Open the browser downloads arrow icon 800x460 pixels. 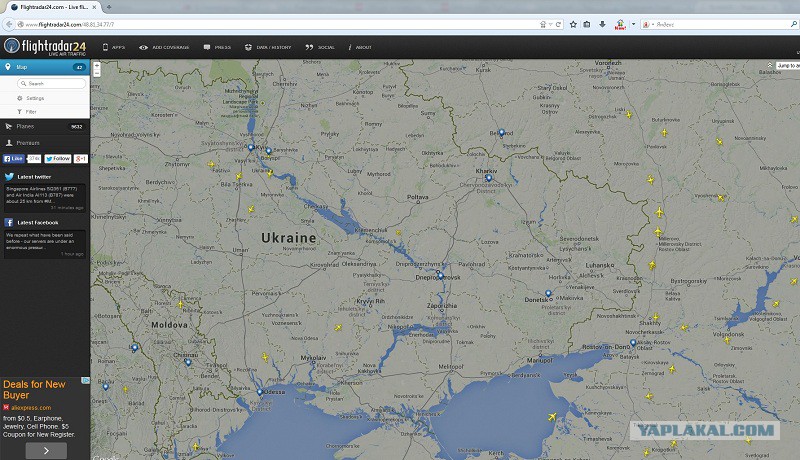[x=603, y=24]
